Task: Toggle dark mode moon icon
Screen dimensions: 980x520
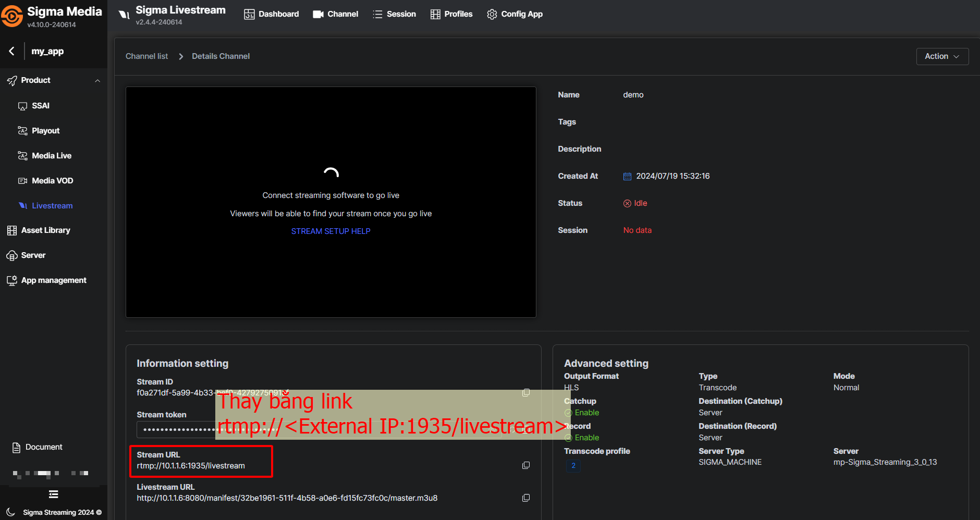Action: pos(10,512)
